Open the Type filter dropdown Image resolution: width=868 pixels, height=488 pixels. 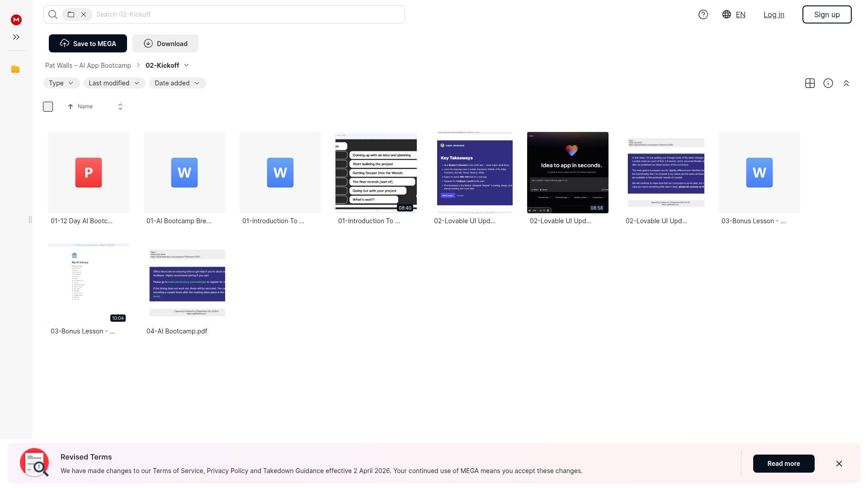pos(61,83)
